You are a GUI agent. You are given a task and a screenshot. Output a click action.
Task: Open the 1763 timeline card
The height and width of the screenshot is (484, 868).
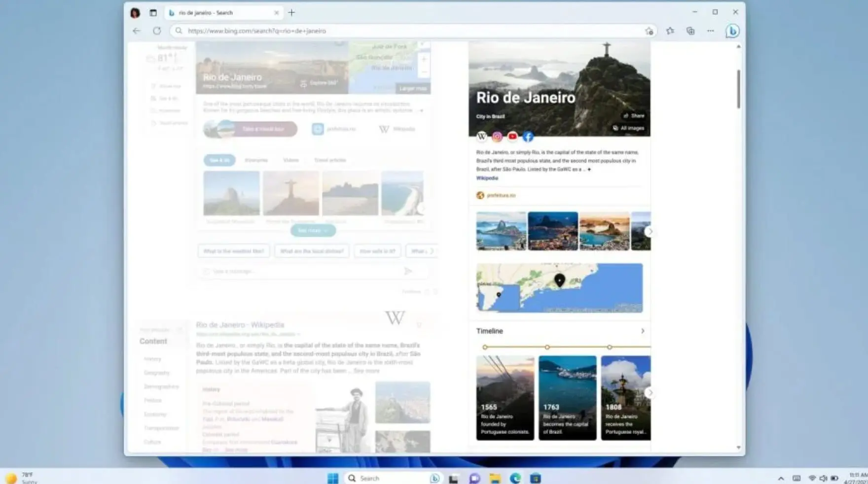coord(567,398)
